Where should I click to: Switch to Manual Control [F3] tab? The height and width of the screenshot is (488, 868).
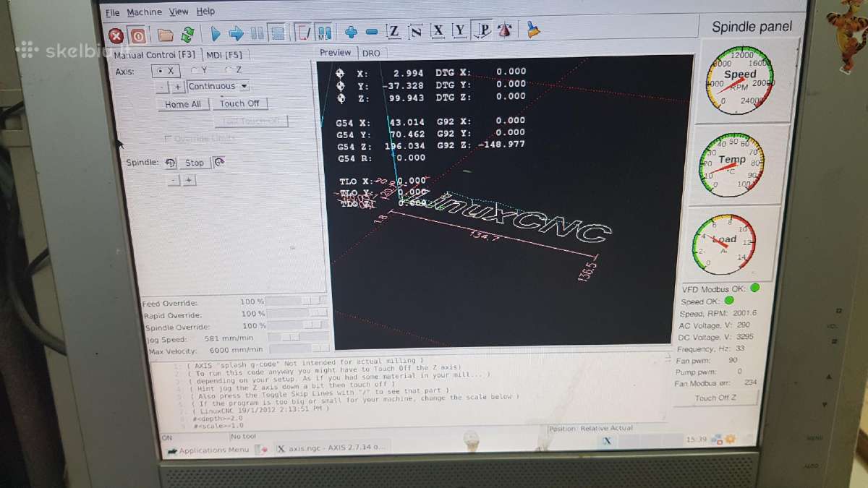click(156, 54)
